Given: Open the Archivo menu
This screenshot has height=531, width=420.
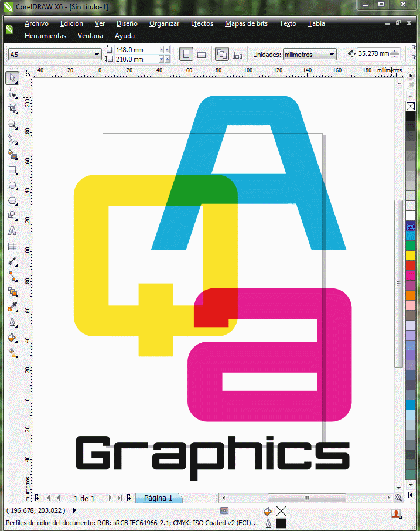Looking at the screenshot, I should coord(36,23).
